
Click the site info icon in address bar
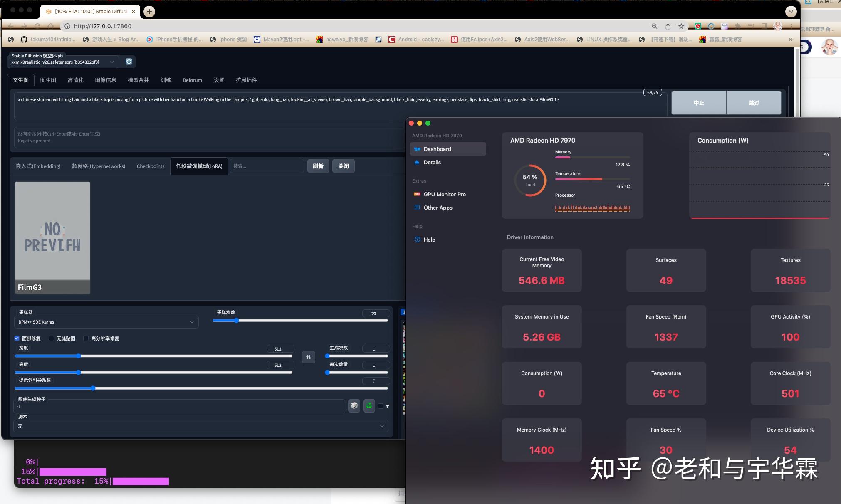(x=67, y=26)
